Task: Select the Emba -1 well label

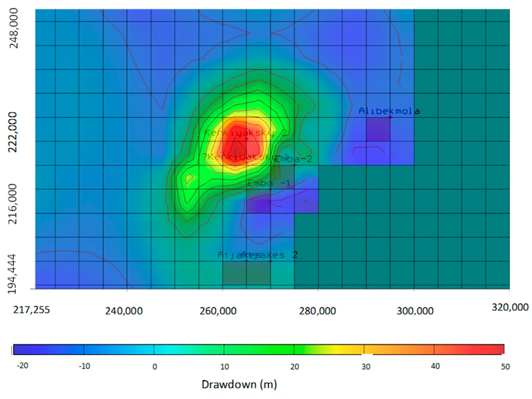Action: pos(269,183)
